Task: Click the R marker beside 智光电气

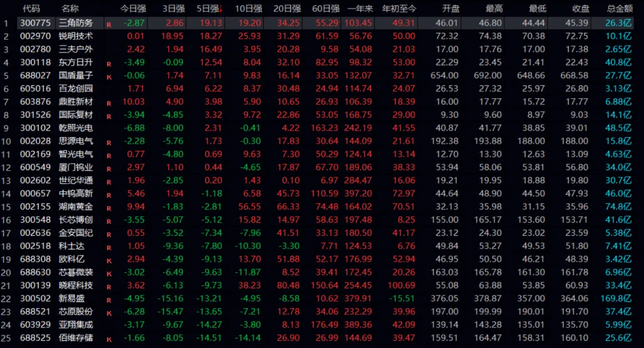Action: coord(109,156)
